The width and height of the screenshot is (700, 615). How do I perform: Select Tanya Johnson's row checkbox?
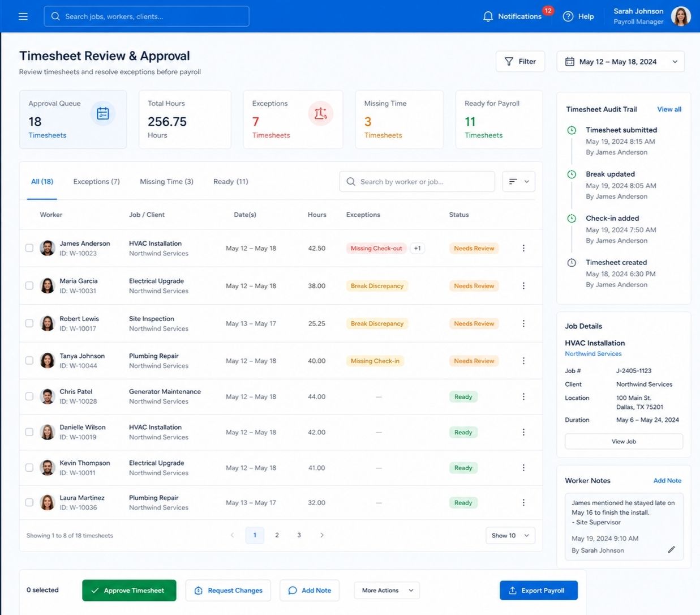29,361
